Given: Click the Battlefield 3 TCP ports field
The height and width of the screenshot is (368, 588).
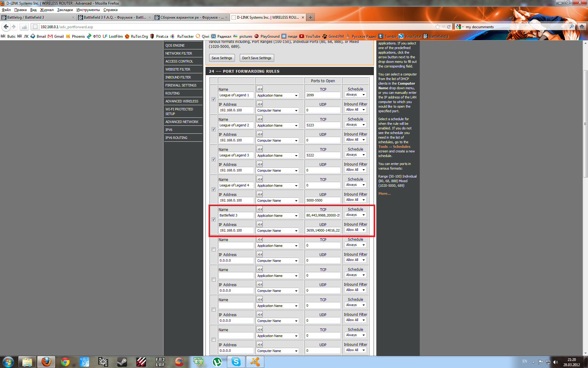Looking at the screenshot, I should (323, 215).
